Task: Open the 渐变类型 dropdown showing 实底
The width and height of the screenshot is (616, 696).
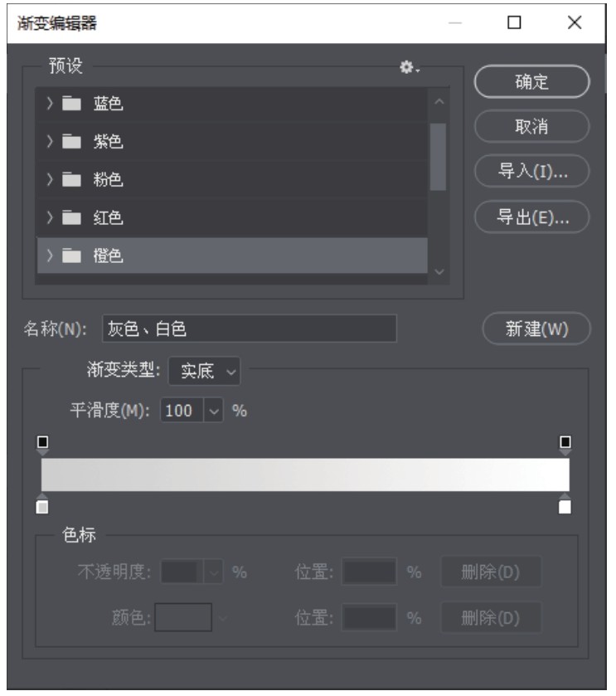Action: tap(205, 371)
